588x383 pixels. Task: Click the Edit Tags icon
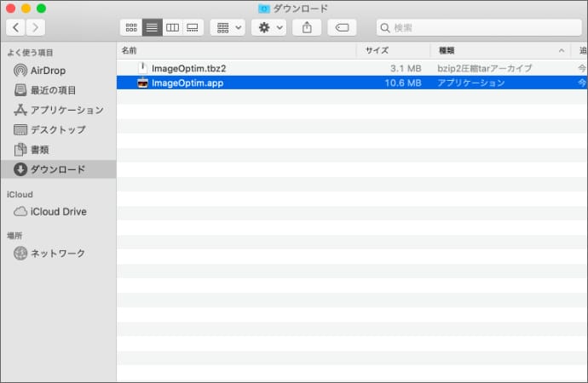point(342,28)
